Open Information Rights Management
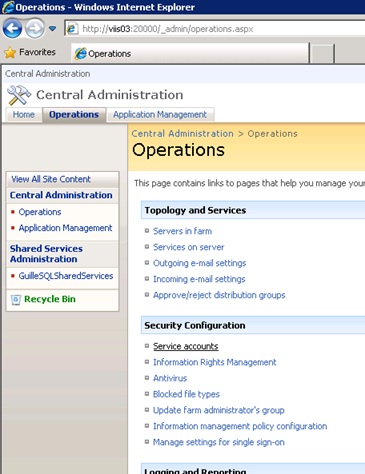Viewport: 365px width, 474px height. pos(215,362)
